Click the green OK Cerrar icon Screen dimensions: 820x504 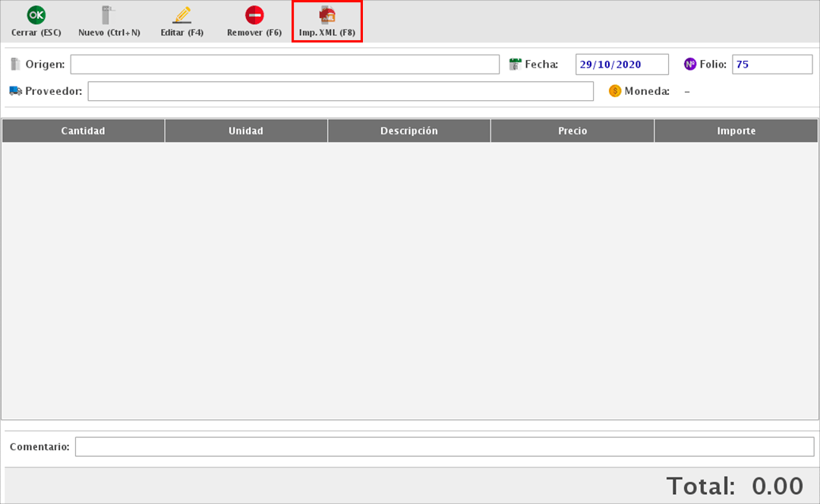coord(36,14)
